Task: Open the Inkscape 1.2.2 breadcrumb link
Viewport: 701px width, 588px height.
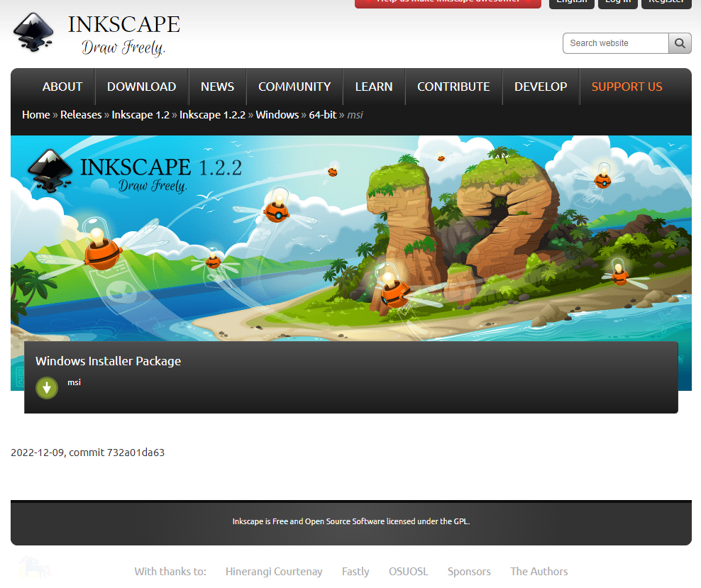Action: click(212, 115)
